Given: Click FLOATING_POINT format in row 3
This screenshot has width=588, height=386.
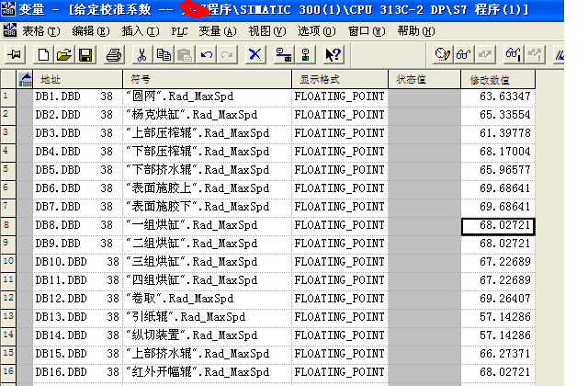Looking at the screenshot, I should [x=339, y=133].
